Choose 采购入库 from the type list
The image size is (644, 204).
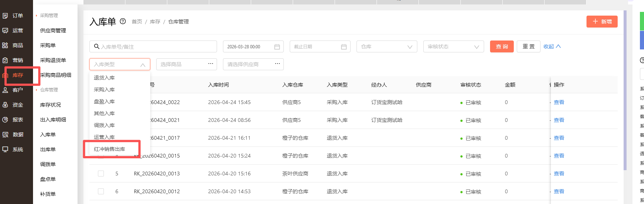coord(120,90)
